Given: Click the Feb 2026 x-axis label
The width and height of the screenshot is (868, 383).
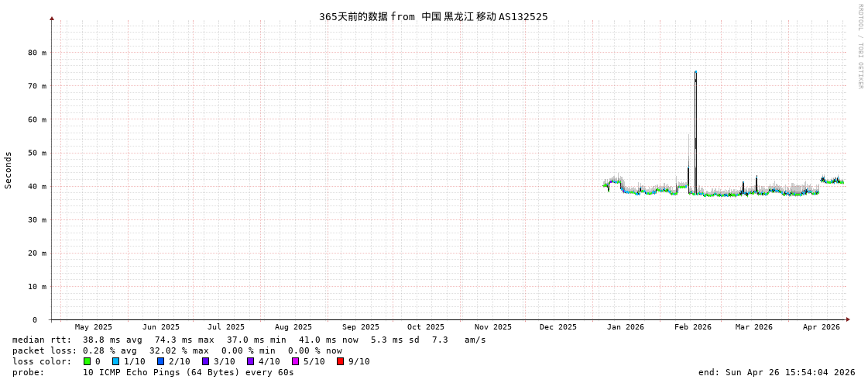Looking at the screenshot, I should [x=692, y=327].
